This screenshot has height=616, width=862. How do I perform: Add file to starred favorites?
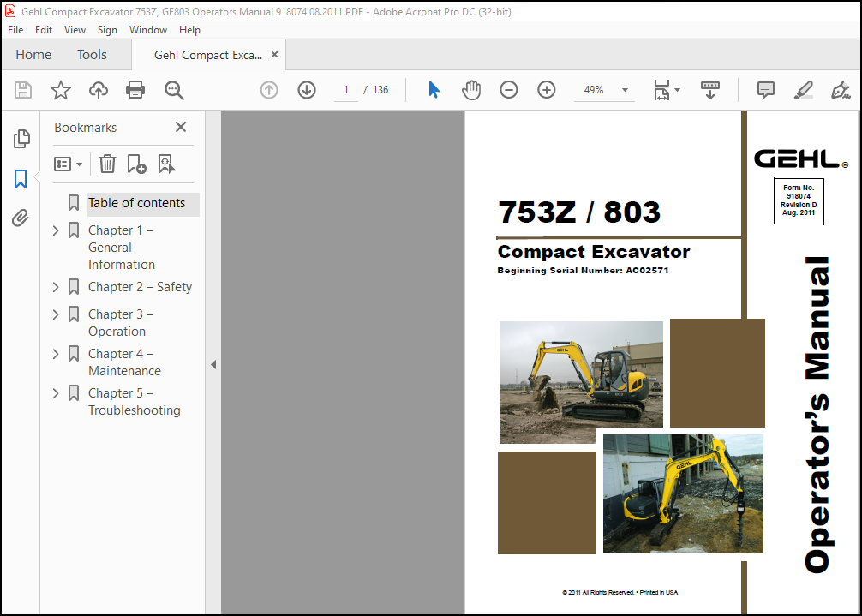click(61, 90)
